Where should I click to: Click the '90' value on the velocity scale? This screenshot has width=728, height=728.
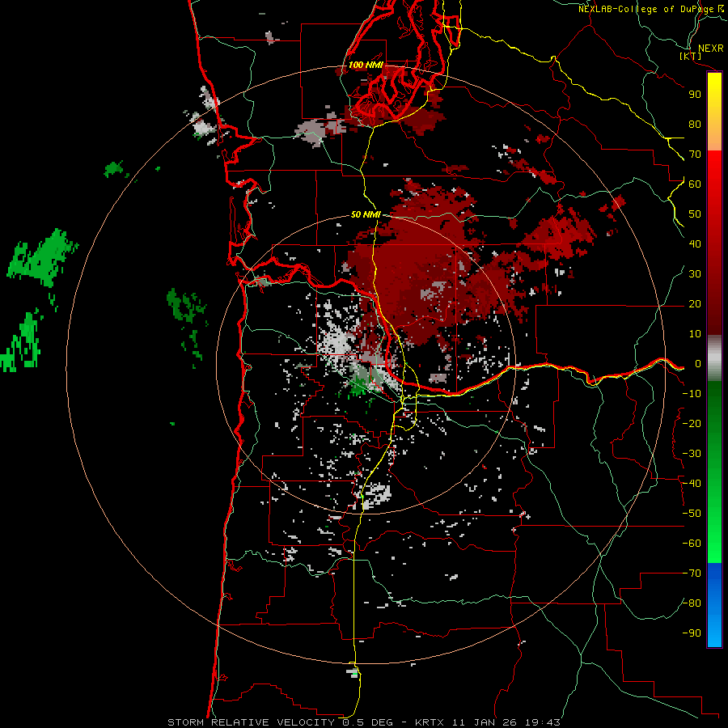pyautogui.click(x=695, y=95)
